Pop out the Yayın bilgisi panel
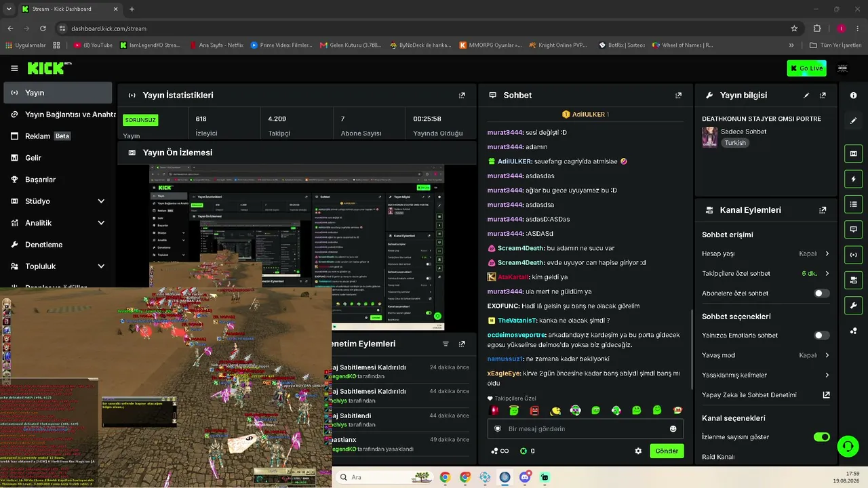 (x=823, y=96)
